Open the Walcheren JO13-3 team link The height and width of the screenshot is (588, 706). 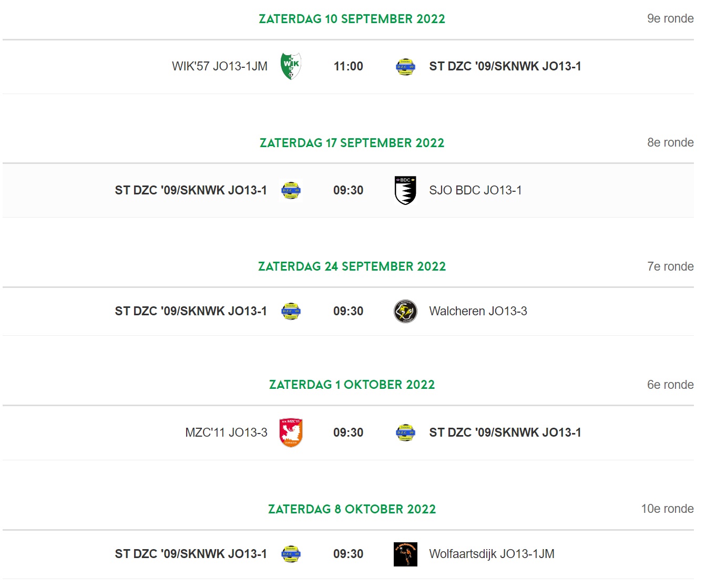pyautogui.click(x=478, y=311)
